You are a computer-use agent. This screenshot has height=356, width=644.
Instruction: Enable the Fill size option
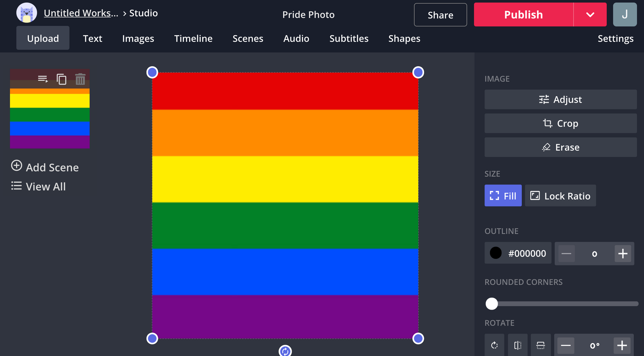click(x=503, y=196)
